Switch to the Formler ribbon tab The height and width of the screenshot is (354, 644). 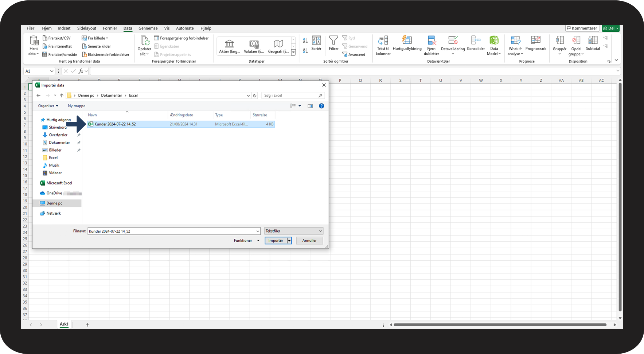pos(110,28)
